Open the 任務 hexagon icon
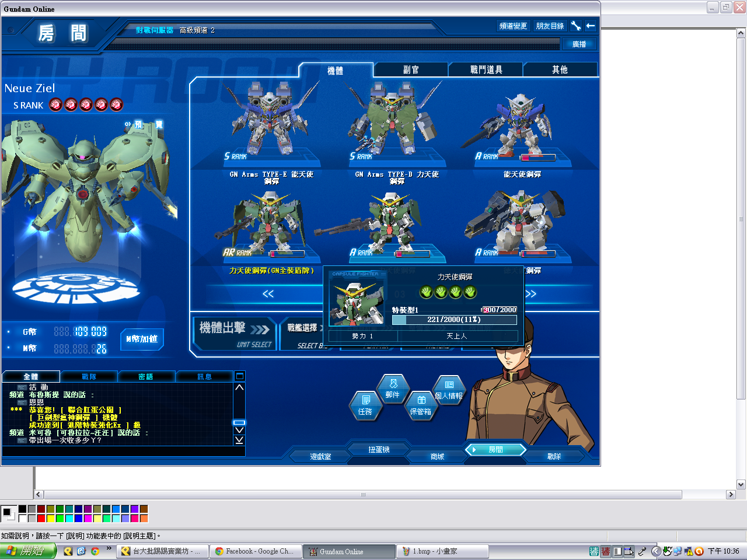 [365, 406]
